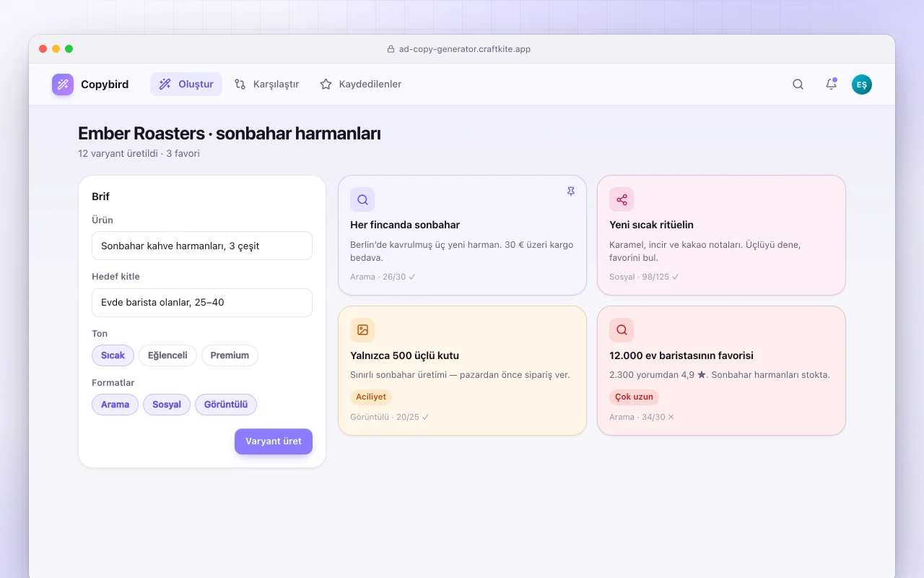This screenshot has height=578, width=924.
Task: Click the Brif panel heading
Action: pyautogui.click(x=100, y=197)
